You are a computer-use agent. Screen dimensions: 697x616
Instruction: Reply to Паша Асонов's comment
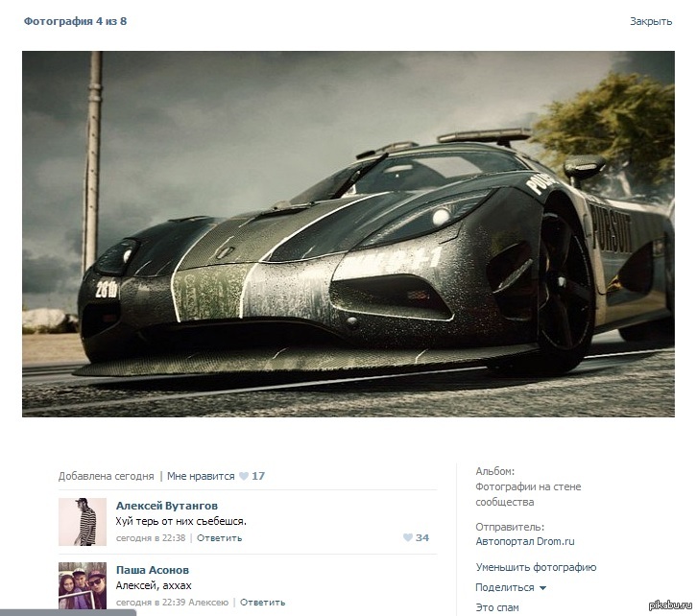point(262,603)
